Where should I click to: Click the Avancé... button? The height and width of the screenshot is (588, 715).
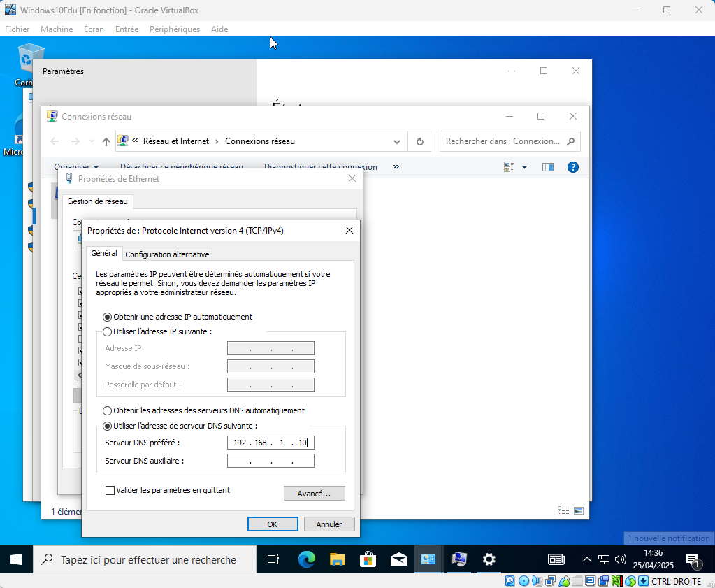point(314,494)
